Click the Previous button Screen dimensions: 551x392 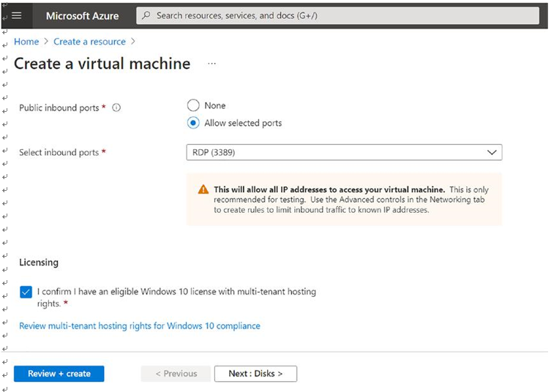point(176,374)
